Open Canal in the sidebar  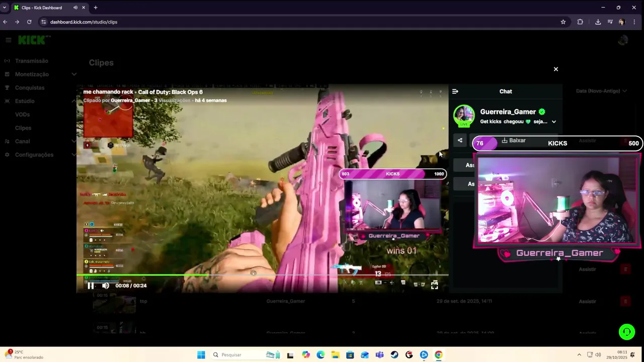coord(23,141)
